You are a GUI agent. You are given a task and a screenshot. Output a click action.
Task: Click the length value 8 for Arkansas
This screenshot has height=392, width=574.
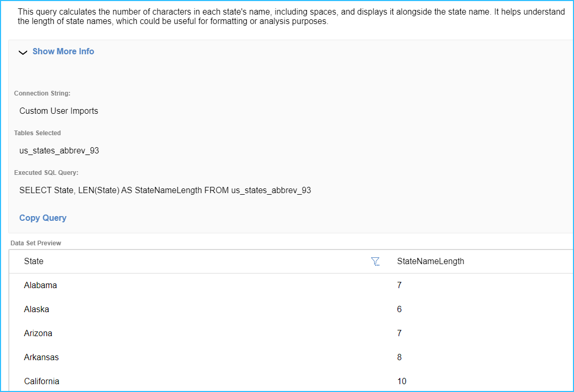pos(399,357)
